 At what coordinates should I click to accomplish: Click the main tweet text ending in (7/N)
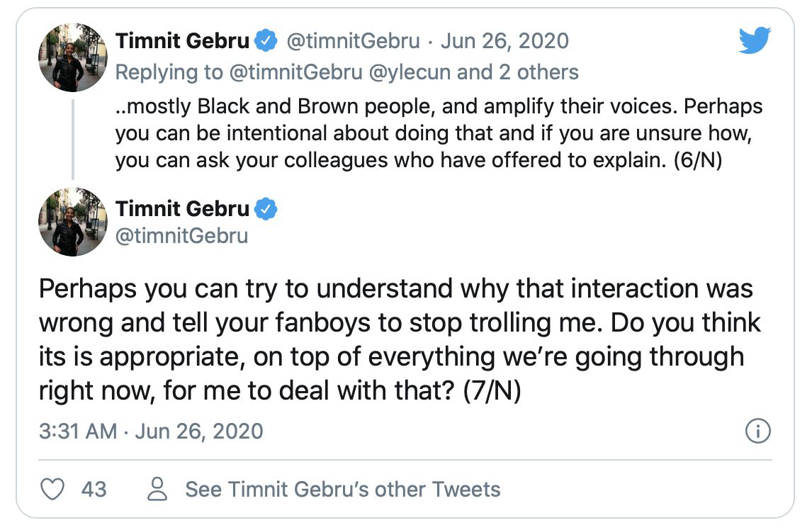click(x=397, y=340)
